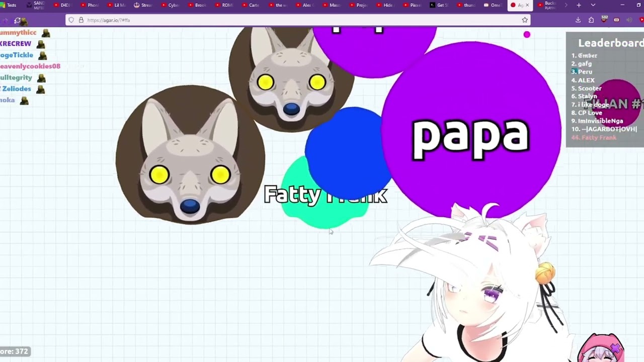
Task: Click the left wolf skin cell
Action: point(190,154)
